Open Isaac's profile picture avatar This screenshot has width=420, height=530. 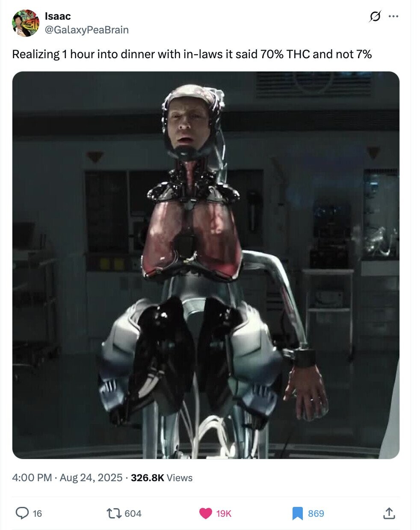25,23
